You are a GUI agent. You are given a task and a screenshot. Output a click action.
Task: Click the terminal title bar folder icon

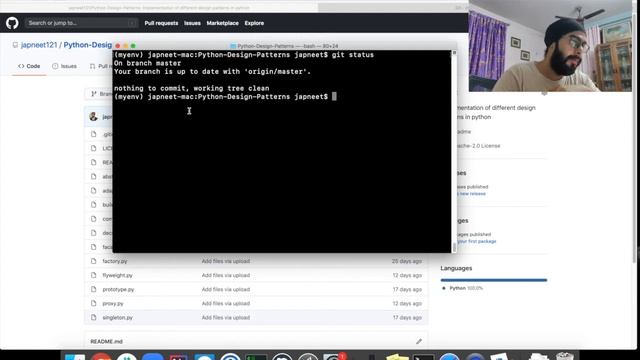[x=233, y=46]
